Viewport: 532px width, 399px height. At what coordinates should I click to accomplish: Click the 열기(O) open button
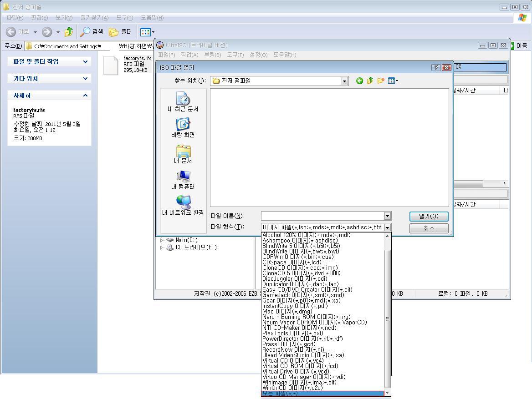[429, 217]
